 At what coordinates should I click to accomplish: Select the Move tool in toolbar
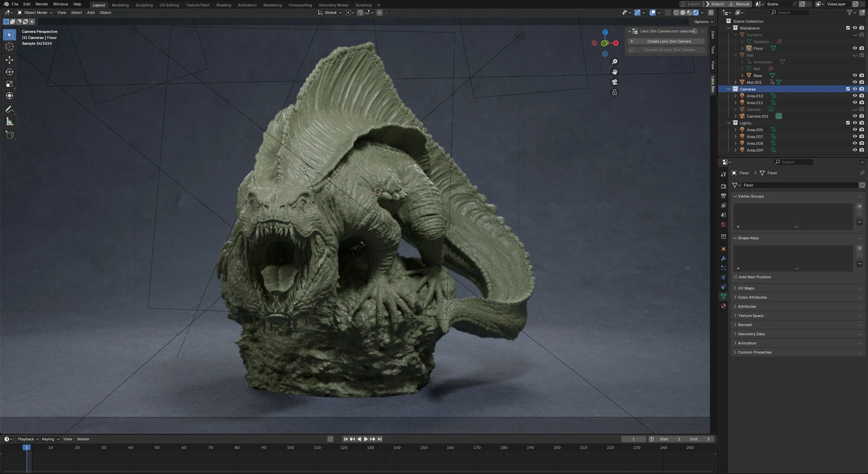(x=9, y=60)
